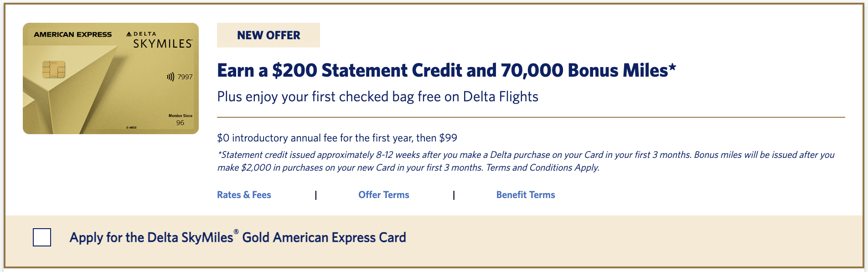The height and width of the screenshot is (272, 868).
Task: Open the Benefit Terms link
Action: click(526, 195)
